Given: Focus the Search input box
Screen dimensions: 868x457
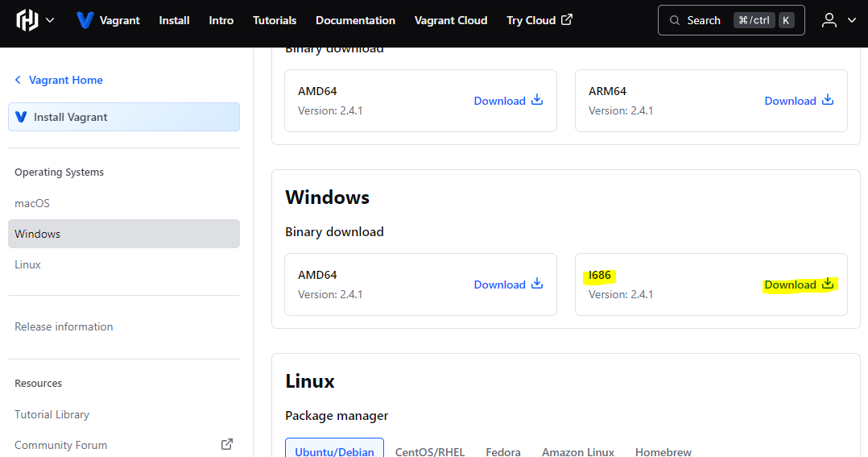Looking at the screenshot, I should pyautogui.click(x=731, y=20).
